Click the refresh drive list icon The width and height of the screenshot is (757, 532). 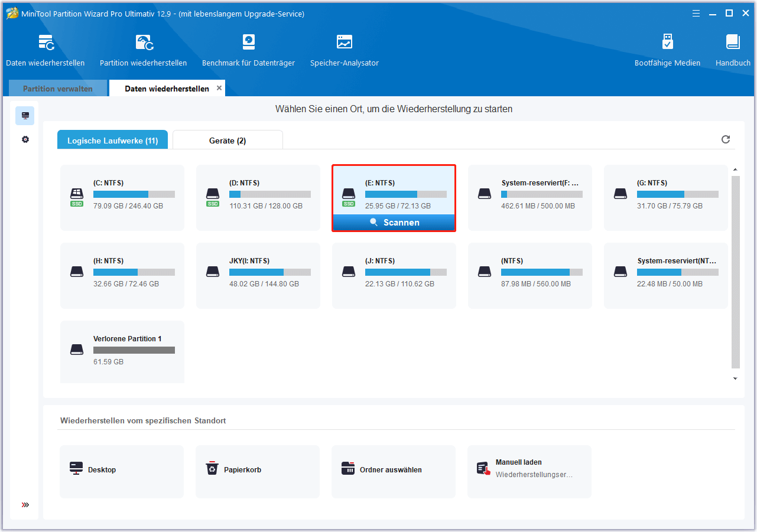click(x=726, y=139)
